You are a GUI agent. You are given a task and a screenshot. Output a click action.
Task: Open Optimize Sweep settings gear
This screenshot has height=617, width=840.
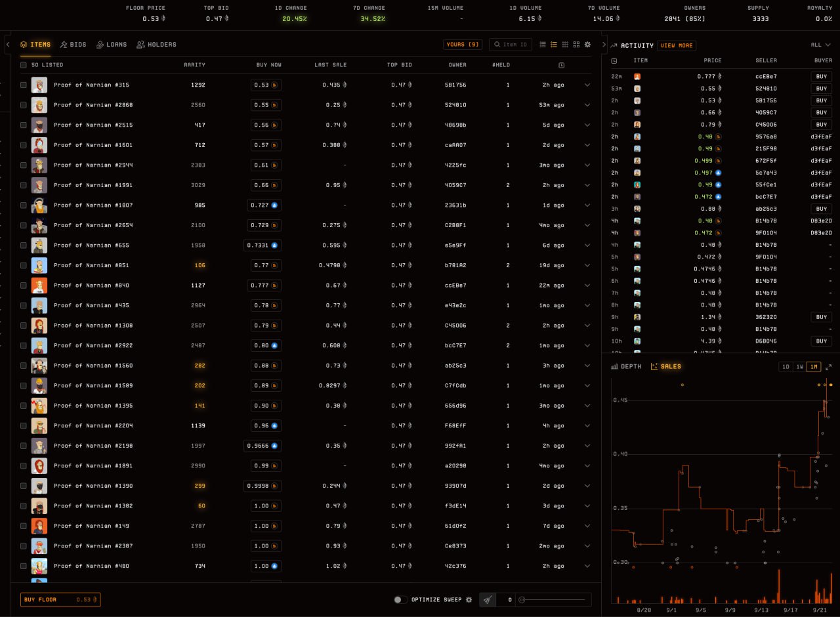(x=469, y=600)
